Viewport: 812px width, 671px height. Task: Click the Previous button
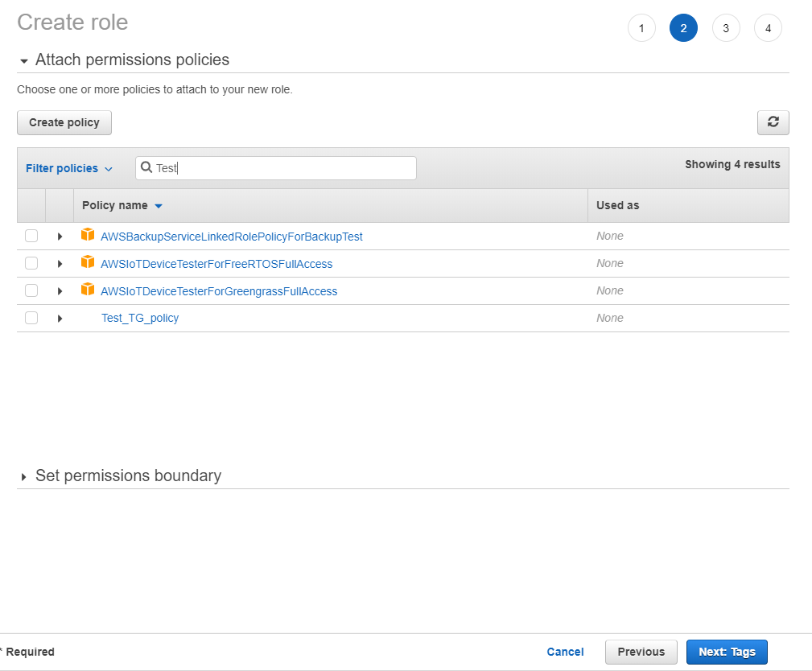(641, 652)
